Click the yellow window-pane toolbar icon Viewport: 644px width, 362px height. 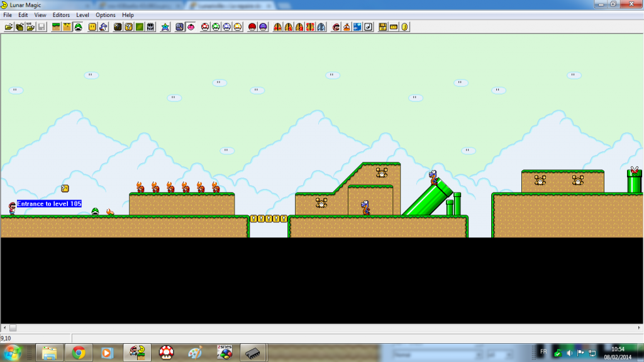pyautogui.click(x=383, y=26)
